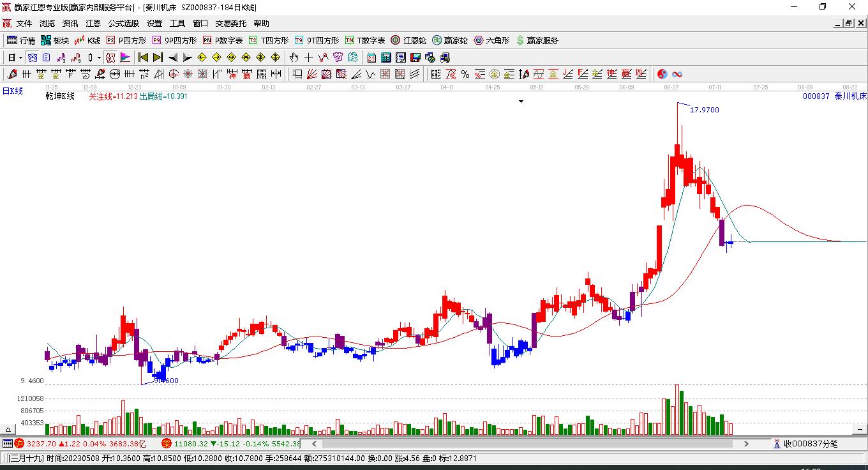Open the 公式选股 menu
The height and width of the screenshot is (470, 868).
click(x=124, y=24)
